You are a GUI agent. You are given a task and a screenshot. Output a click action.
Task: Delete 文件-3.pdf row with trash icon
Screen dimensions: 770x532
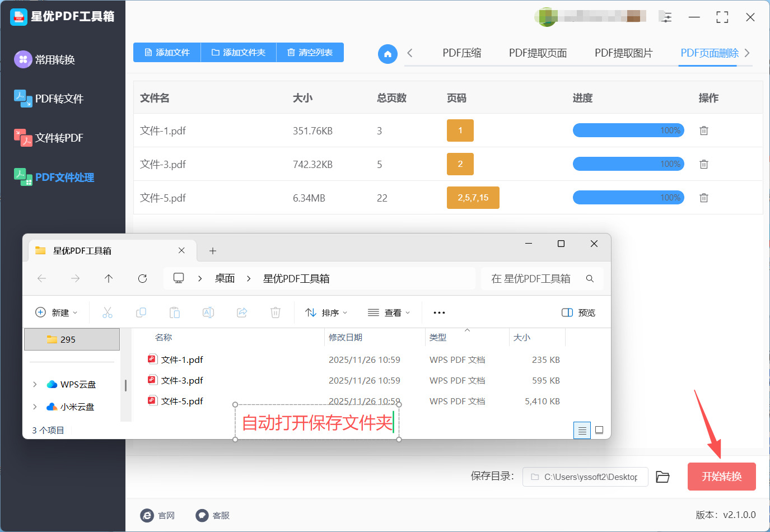704,164
